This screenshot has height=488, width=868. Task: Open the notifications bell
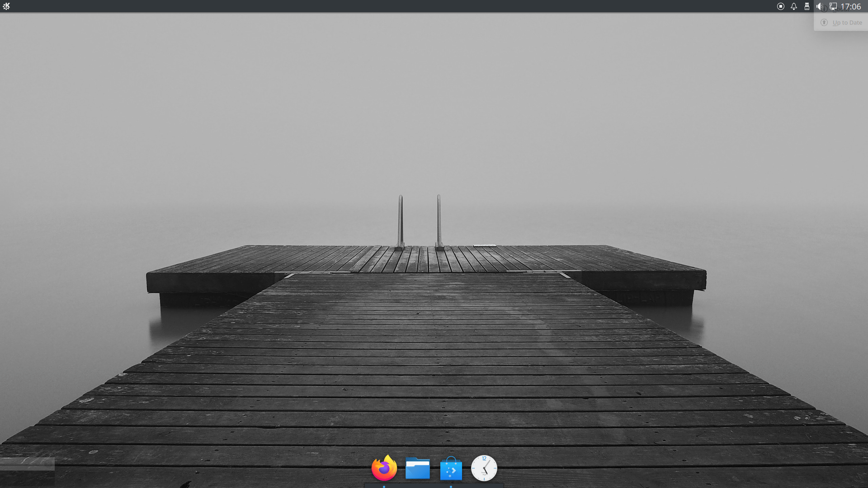[x=793, y=6]
